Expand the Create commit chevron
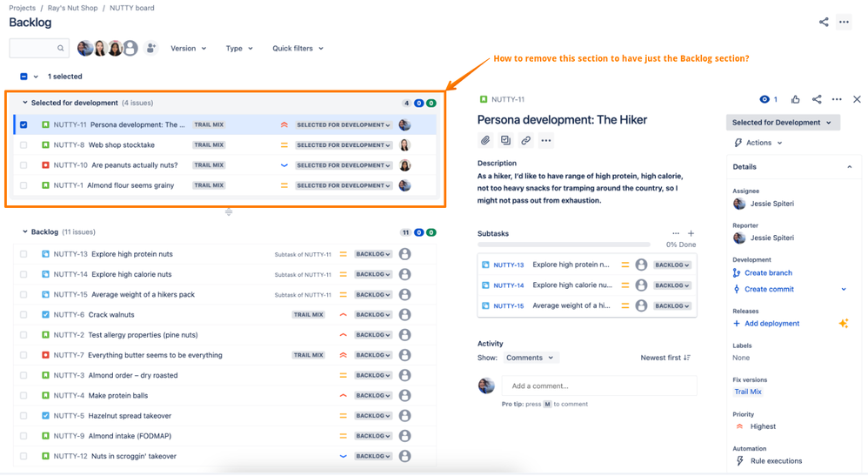Viewport: 868px width, 476px height. [x=844, y=289]
